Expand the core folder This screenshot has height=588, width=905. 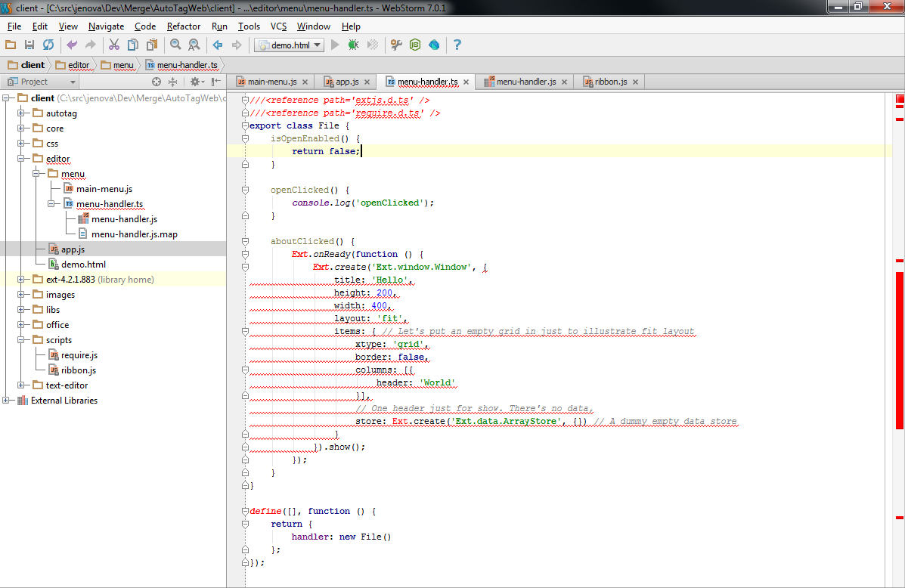(x=20, y=128)
